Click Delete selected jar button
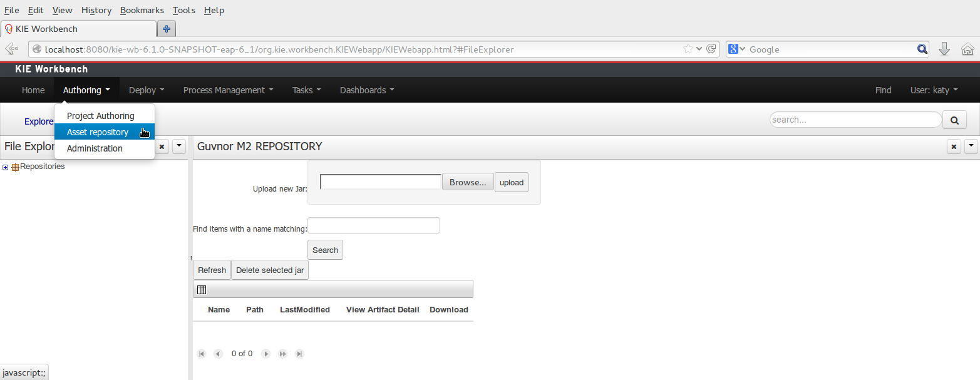 [270, 270]
